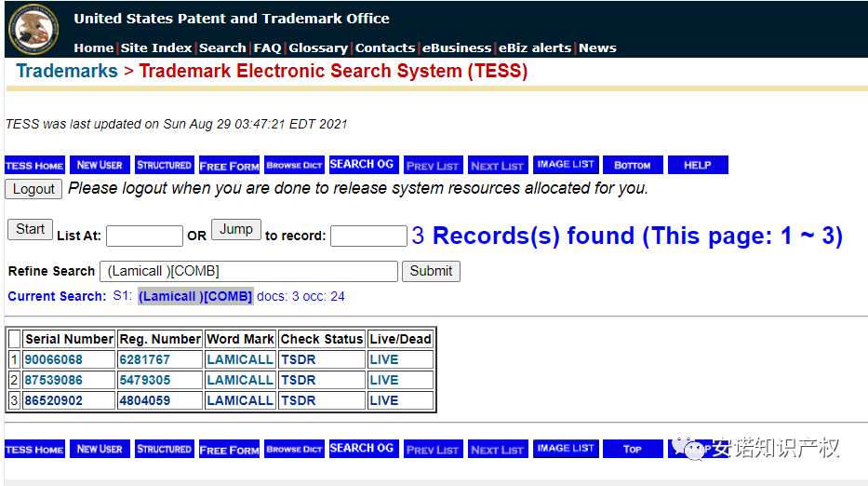868x486 pixels.
Task: Click bottom Next List button
Action: 498,449
